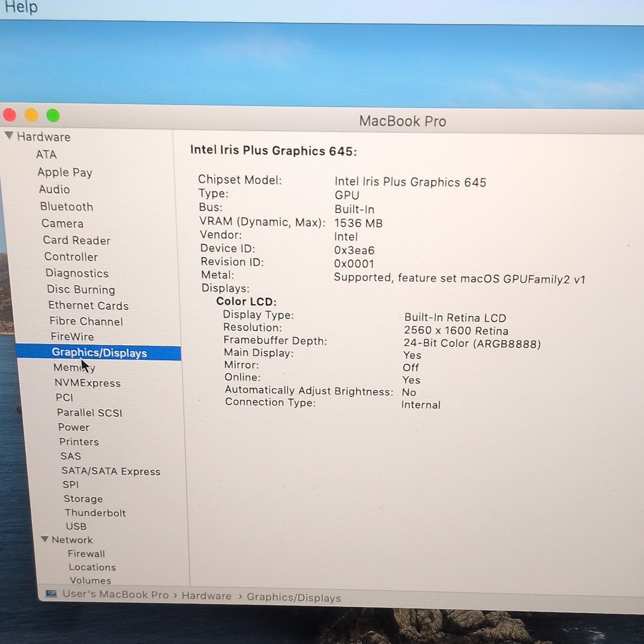Click the Metal support value text
Image resolution: width=644 pixels, height=644 pixels.
pyautogui.click(x=459, y=279)
